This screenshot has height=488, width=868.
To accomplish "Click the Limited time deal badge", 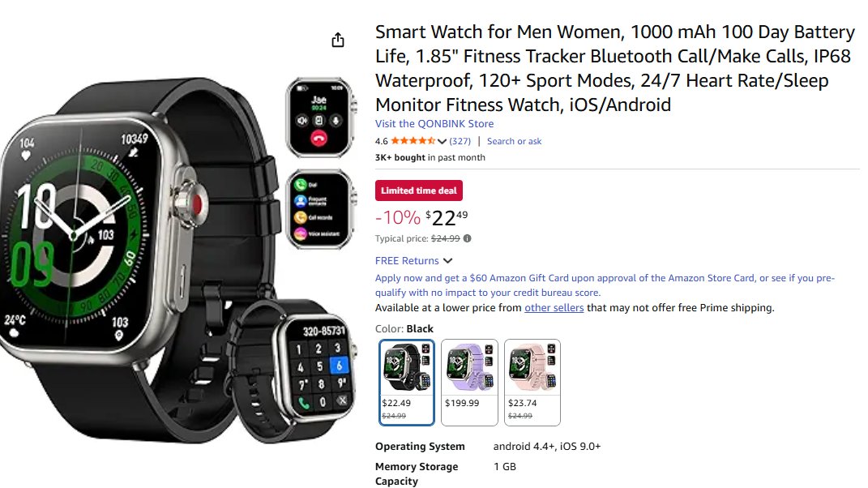I will click(418, 190).
